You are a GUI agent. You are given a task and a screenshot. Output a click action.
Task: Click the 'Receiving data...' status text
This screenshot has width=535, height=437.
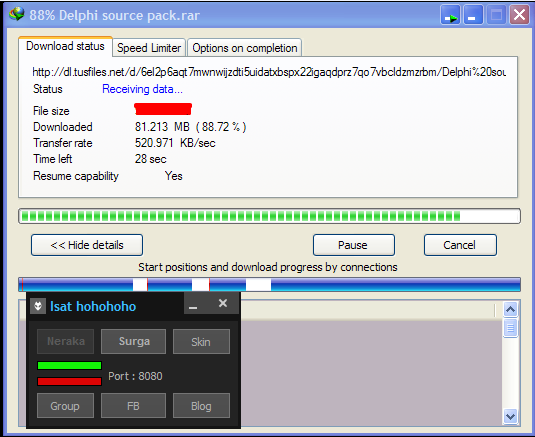(142, 89)
